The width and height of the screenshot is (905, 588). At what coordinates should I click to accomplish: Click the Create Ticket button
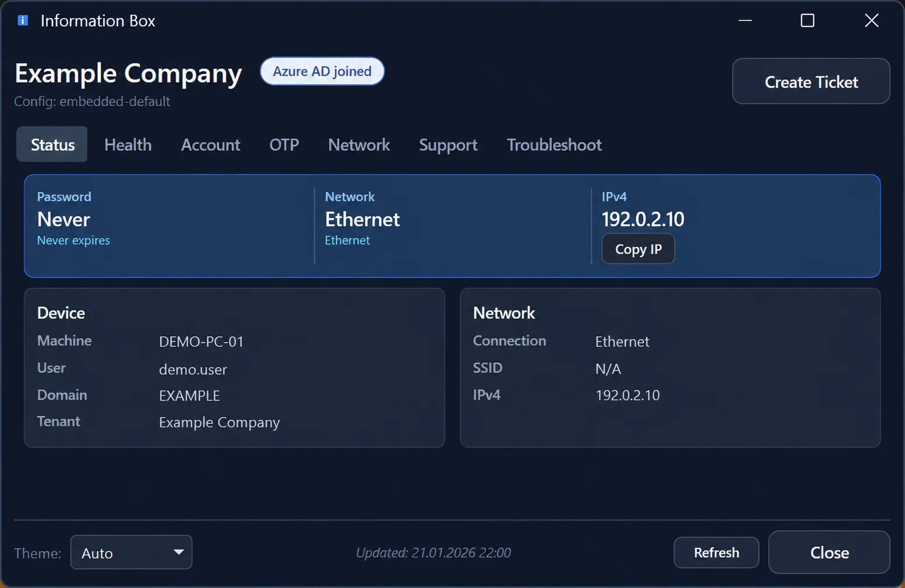811,81
